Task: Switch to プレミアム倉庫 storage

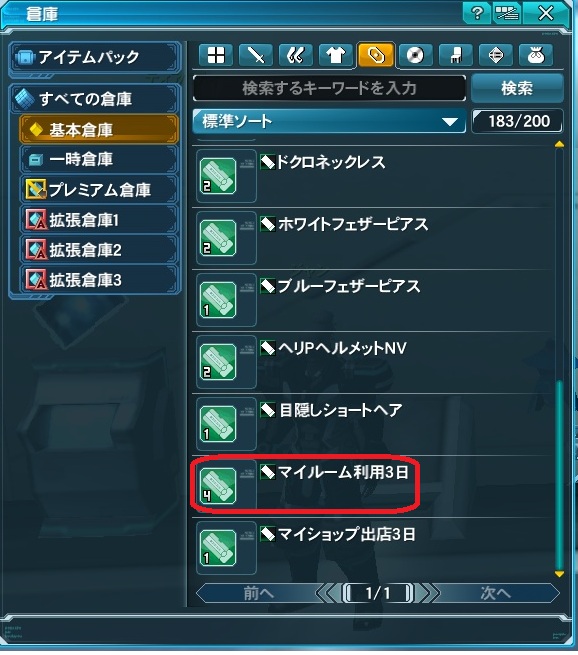Action: click(99, 190)
